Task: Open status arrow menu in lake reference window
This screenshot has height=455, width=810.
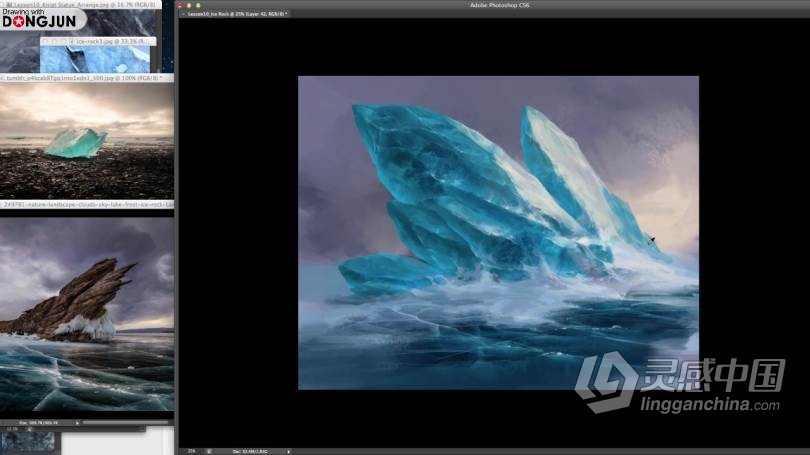Action: [77, 422]
